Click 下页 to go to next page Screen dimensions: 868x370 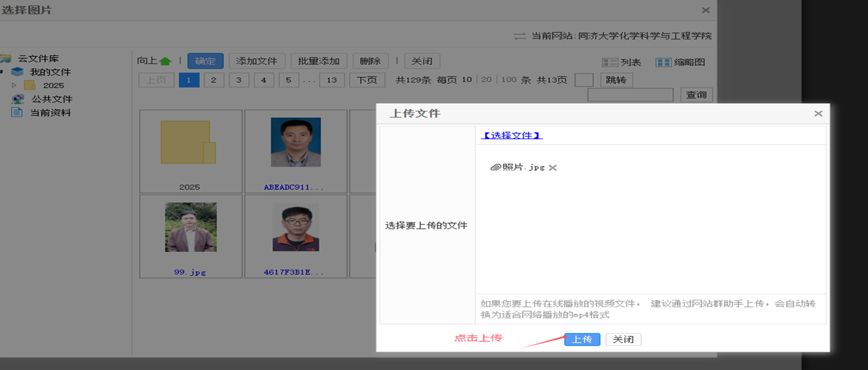(x=367, y=80)
